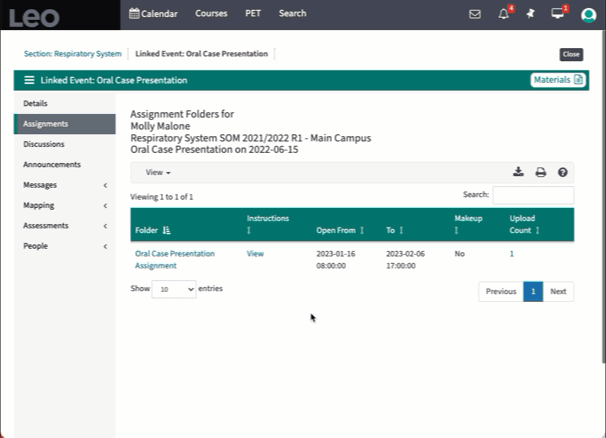Screen dimensions: 606x438
Task: Click the Makeup value No
Action: [x=460, y=254]
